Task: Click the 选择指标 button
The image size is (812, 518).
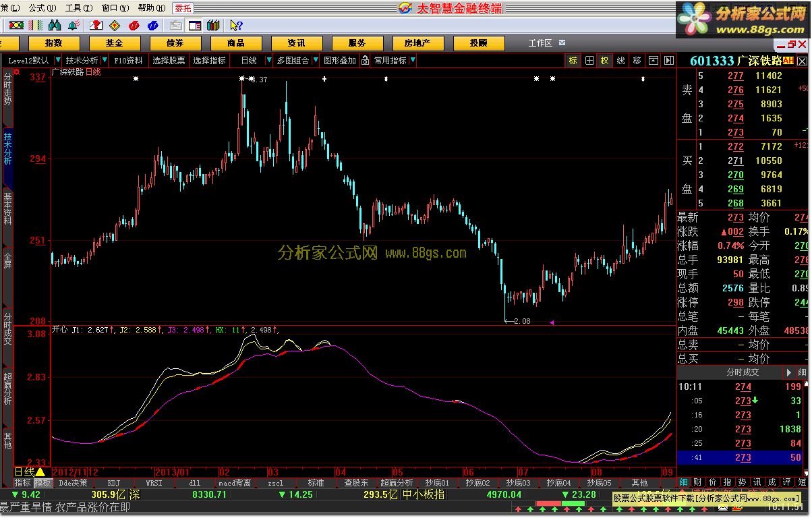Action: pyautogui.click(x=209, y=60)
